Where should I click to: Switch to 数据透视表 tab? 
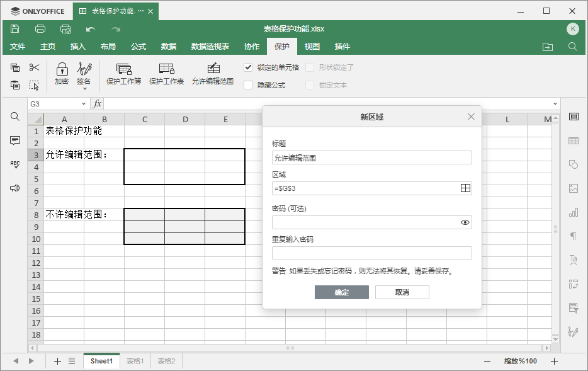pyautogui.click(x=210, y=47)
